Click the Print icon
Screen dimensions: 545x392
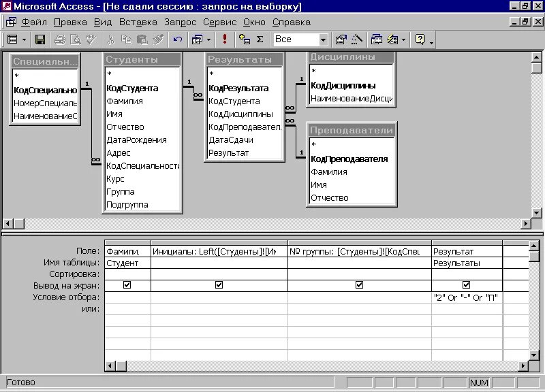(x=60, y=39)
